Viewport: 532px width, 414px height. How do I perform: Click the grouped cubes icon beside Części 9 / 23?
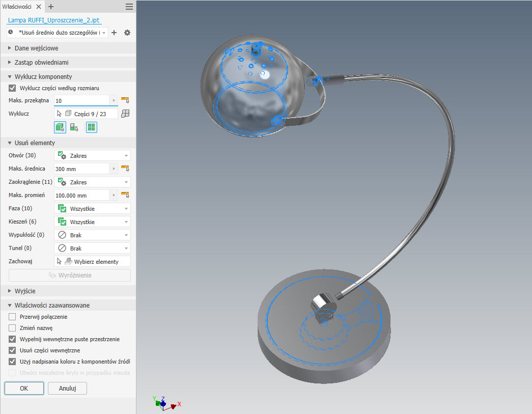pyautogui.click(x=126, y=114)
